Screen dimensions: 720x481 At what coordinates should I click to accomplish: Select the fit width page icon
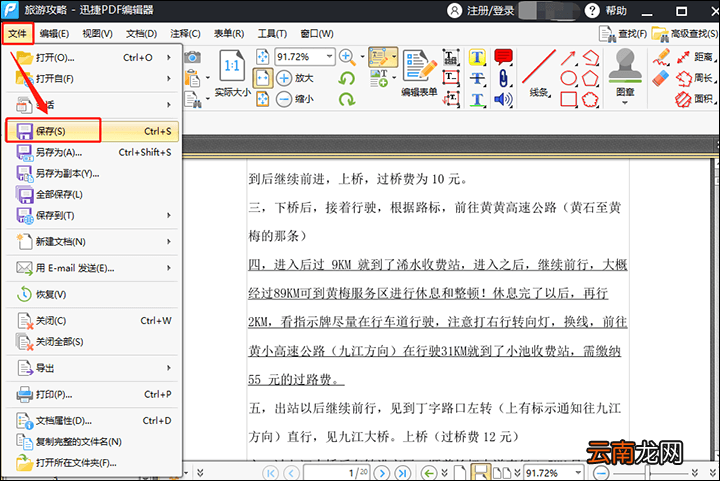[x=263, y=78]
